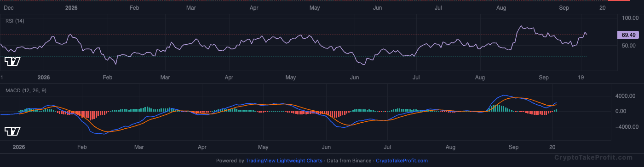
Task: Open the TradingView logo in the MACD pane
Action: [12, 131]
